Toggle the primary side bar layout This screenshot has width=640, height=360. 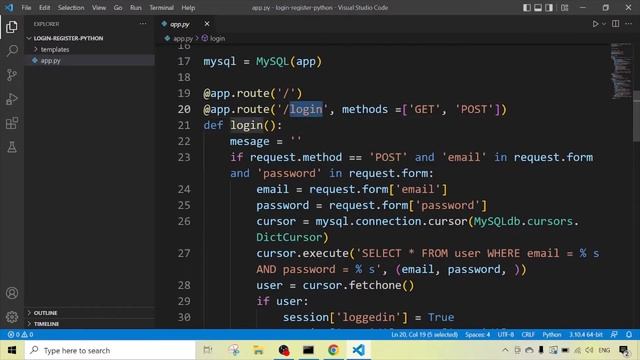click(527, 8)
